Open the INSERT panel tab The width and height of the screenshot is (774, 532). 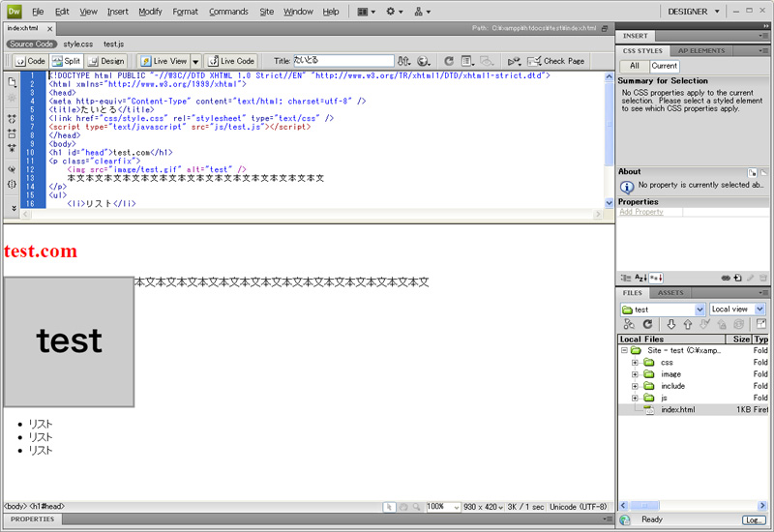[635, 36]
